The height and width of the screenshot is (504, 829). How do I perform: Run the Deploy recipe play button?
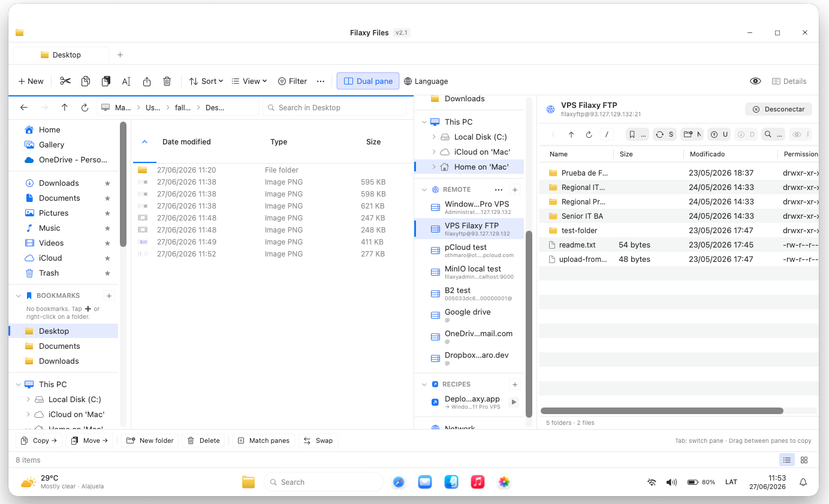(514, 402)
